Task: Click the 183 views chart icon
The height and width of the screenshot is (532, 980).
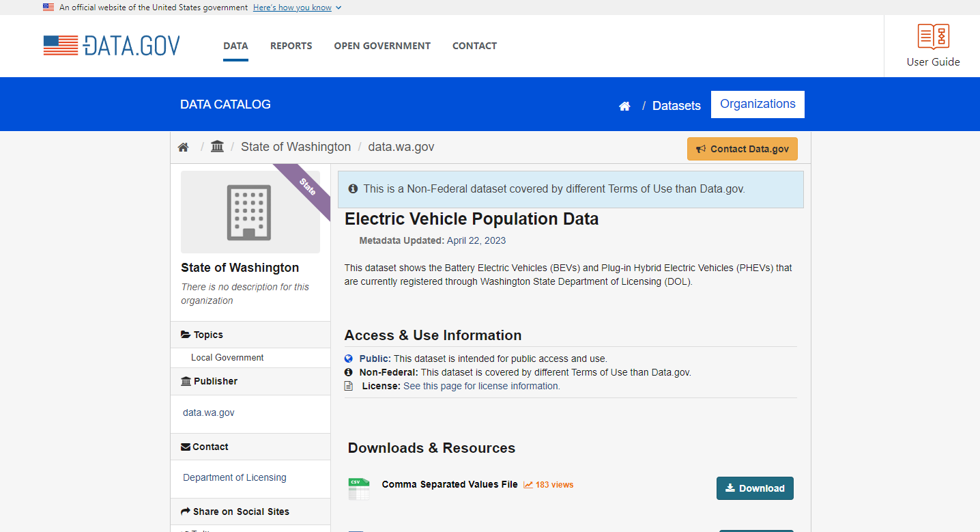Action: point(528,485)
